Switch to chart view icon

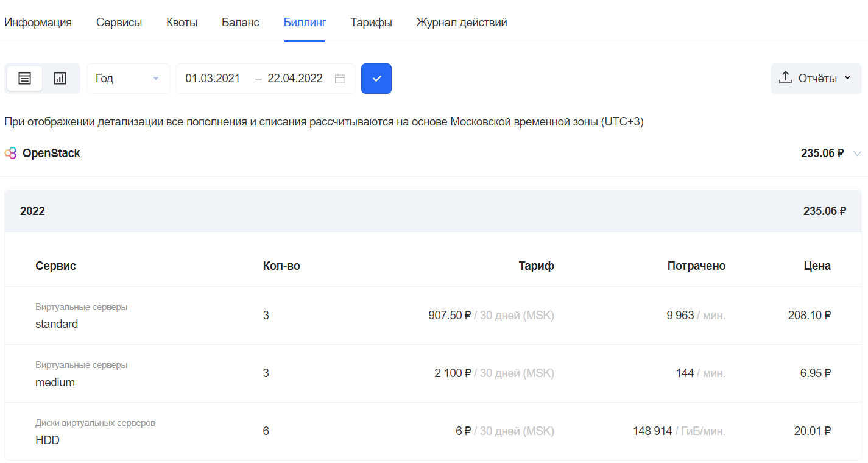click(x=60, y=79)
